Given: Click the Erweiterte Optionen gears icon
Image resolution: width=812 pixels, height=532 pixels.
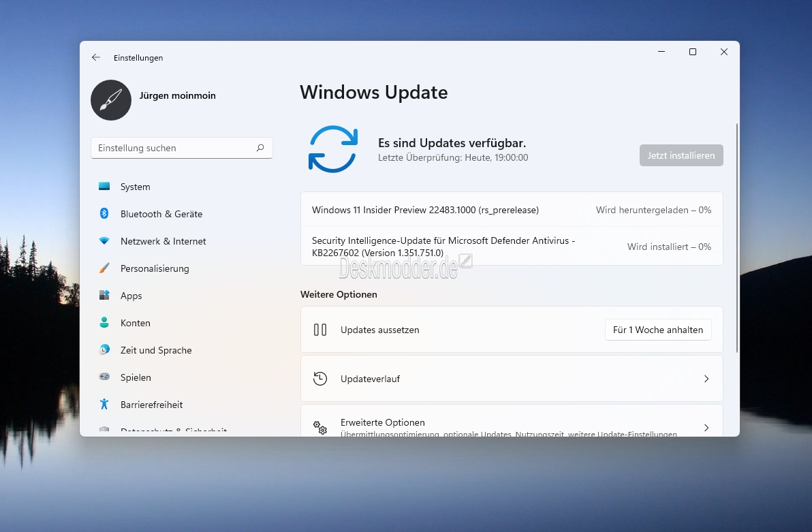Looking at the screenshot, I should click(320, 427).
